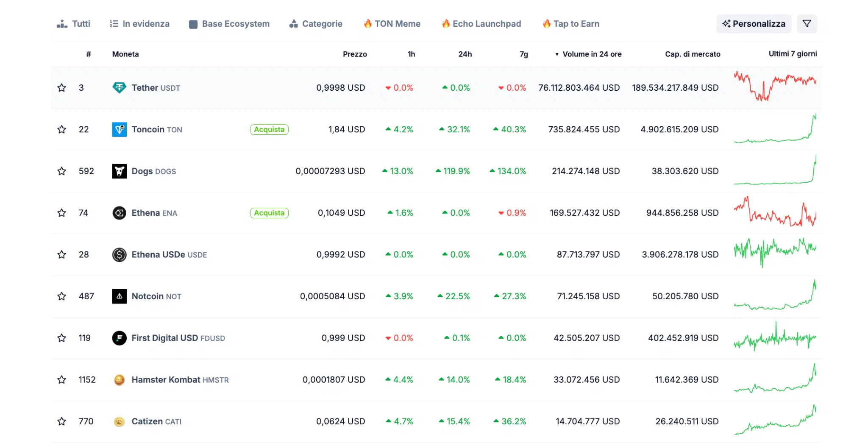Favorite Toncoin with its star icon

coord(62,129)
